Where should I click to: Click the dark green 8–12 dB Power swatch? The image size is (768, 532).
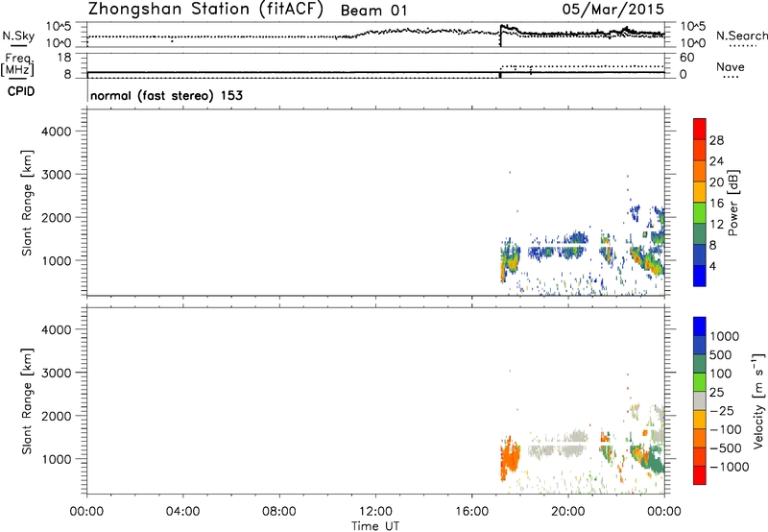click(700, 234)
